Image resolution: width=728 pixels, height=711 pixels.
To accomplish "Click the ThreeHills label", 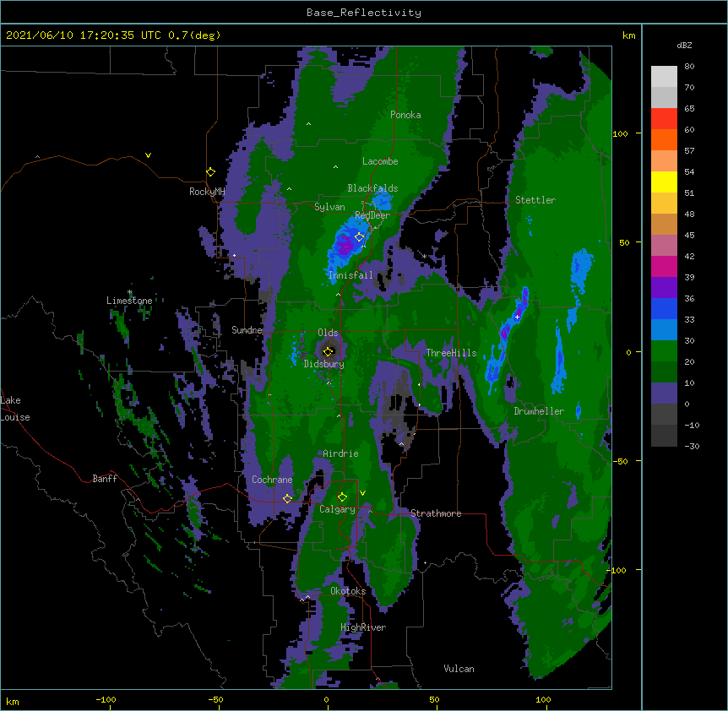I will coord(451,353).
